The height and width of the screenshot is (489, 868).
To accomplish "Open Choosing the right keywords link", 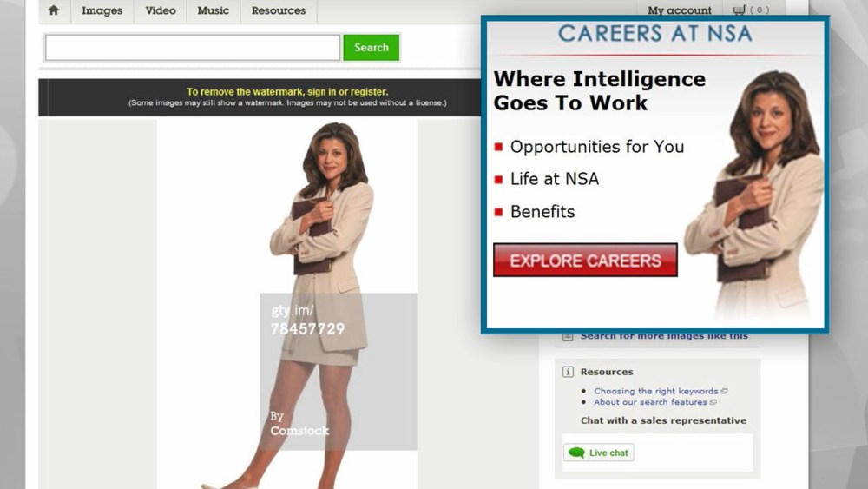I will (x=656, y=391).
